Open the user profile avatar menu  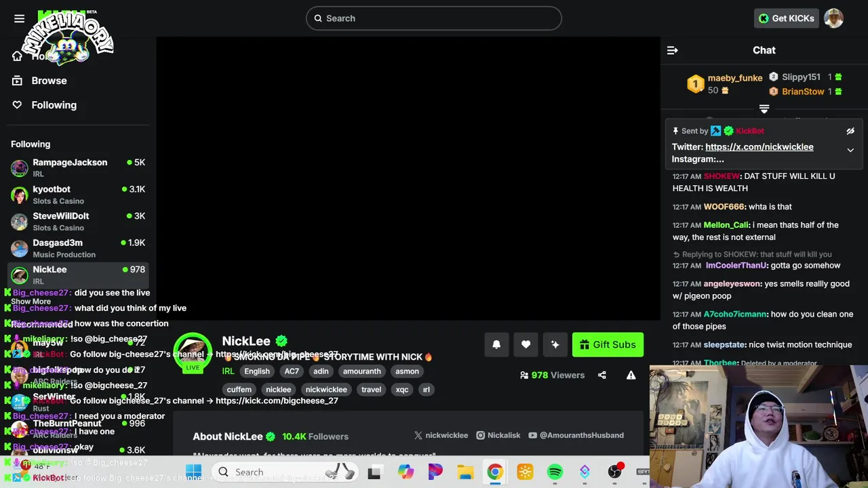click(x=833, y=18)
